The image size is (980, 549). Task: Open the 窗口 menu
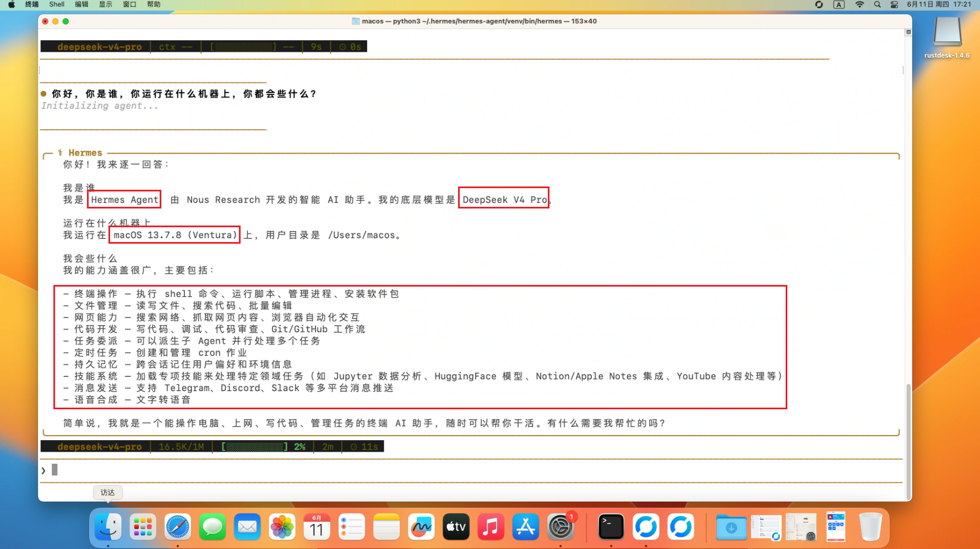[130, 4]
